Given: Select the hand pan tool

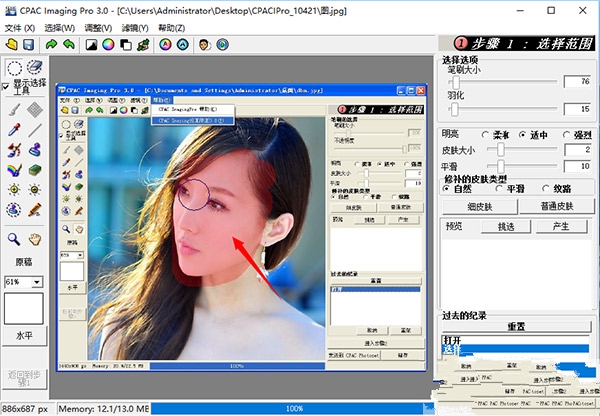Looking at the screenshot, I should [34, 239].
